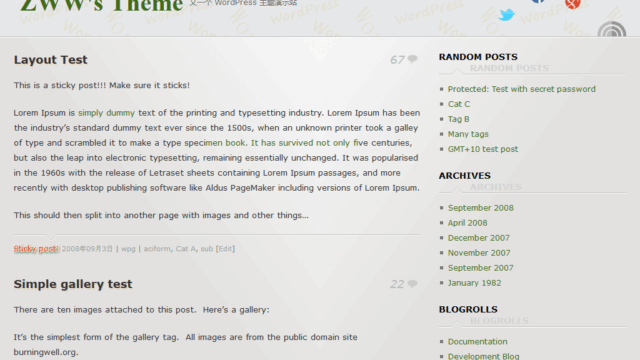Open the Cat A category link
Image resolution: width=640 pixels, height=360 pixels.
186,249
